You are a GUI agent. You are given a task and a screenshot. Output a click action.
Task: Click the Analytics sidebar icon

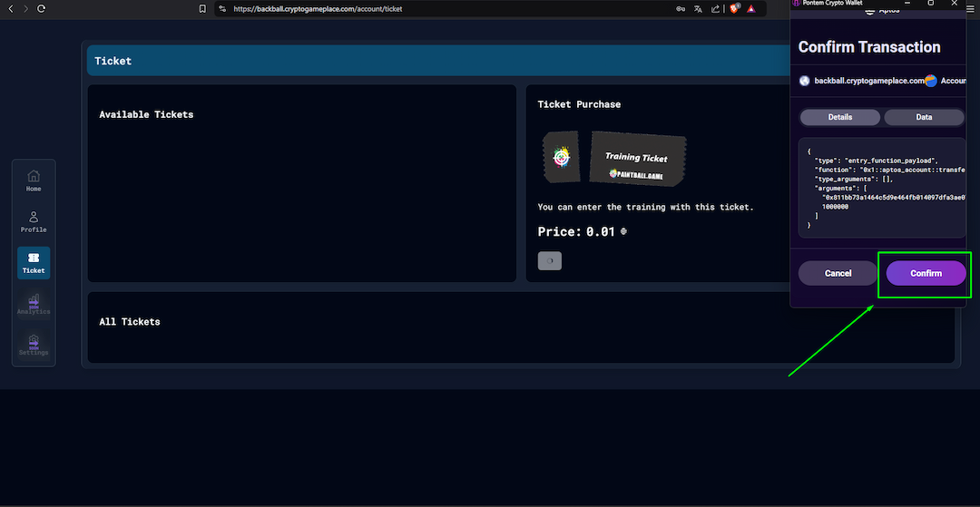[34, 304]
